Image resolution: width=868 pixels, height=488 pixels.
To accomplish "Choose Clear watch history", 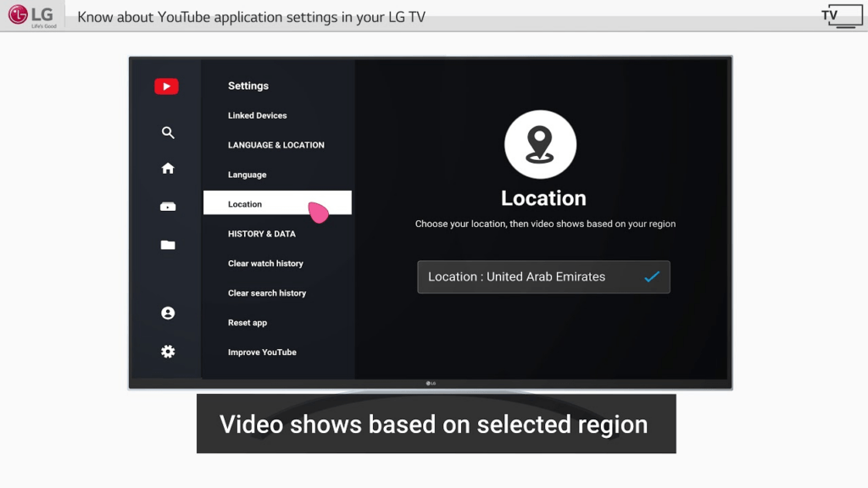I will 265,263.
